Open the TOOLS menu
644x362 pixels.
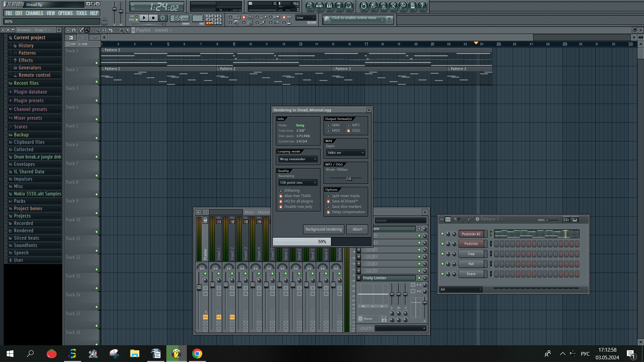pyautogui.click(x=81, y=13)
